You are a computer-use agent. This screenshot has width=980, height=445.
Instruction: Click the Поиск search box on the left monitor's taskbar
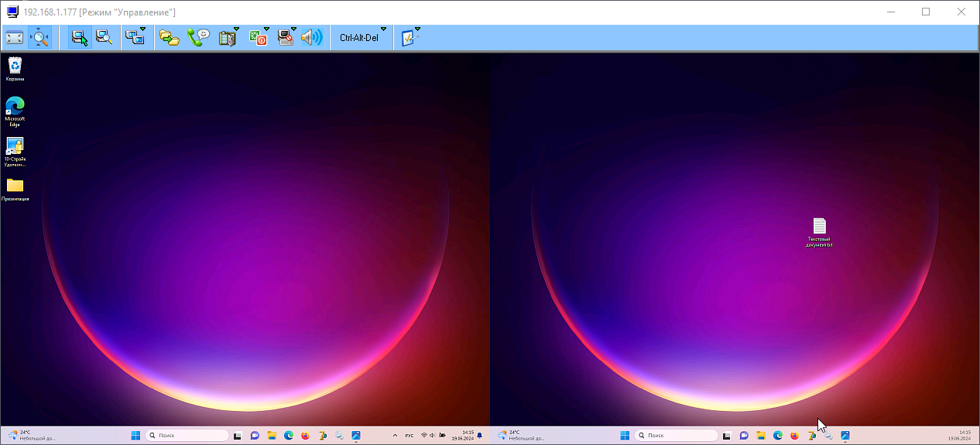point(187,436)
